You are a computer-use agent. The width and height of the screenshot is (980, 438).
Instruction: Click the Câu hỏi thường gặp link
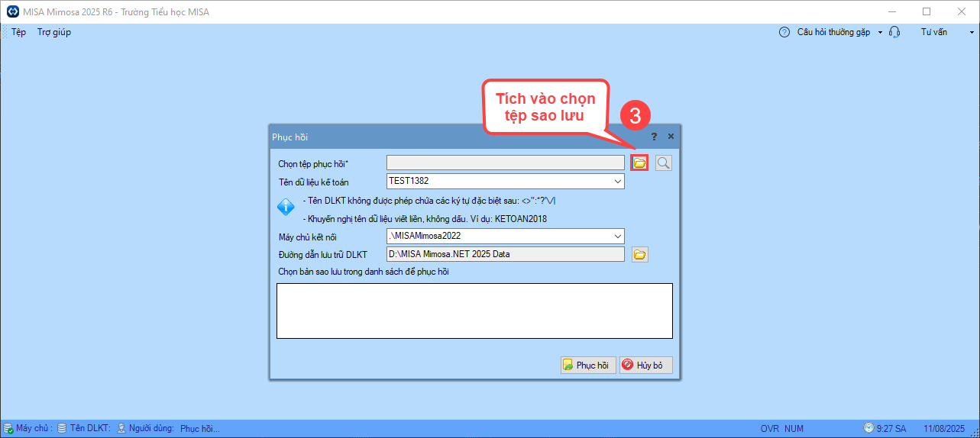click(x=833, y=32)
